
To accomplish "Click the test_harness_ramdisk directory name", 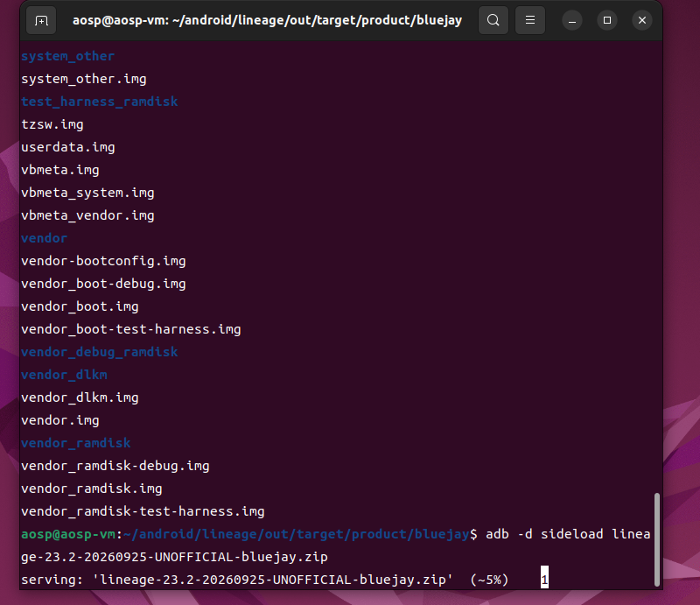I will click(x=100, y=102).
